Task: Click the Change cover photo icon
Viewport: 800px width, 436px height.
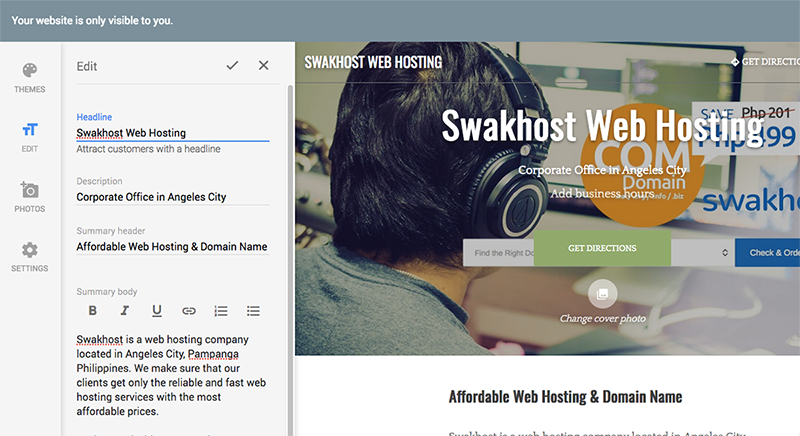Action: click(x=602, y=293)
